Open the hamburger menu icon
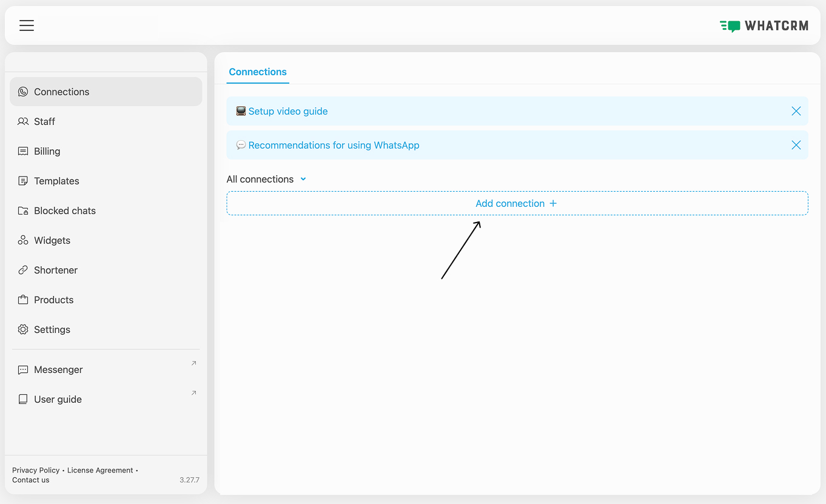Image resolution: width=826 pixels, height=504 pixels. (x=26, y=25)
